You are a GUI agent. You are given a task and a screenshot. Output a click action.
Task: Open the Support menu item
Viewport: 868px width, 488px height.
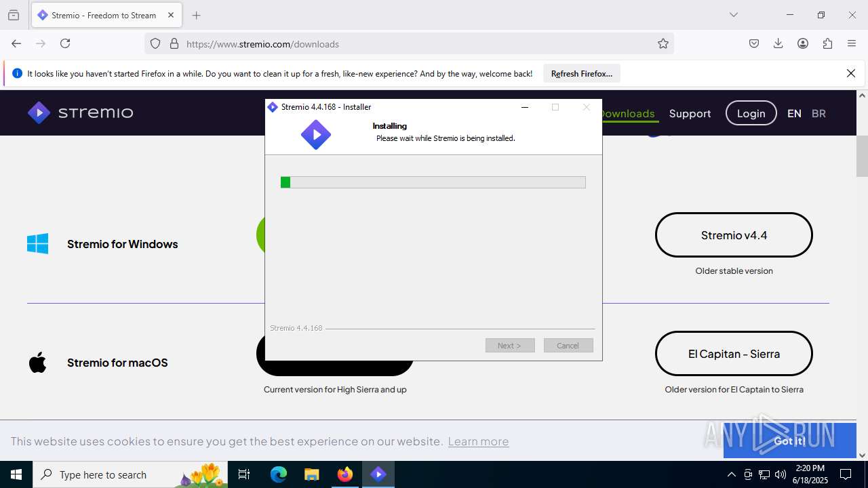click(x=690, y=113)
